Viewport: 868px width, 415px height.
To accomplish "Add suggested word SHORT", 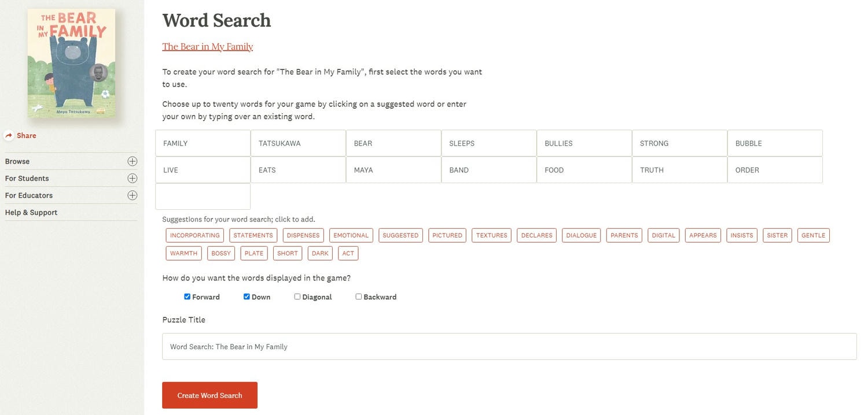I will click(288, 253).
